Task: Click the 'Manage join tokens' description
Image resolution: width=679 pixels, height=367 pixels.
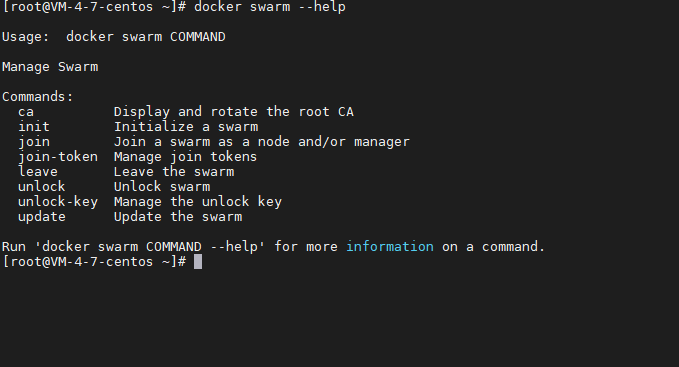Action: point(185,157)
